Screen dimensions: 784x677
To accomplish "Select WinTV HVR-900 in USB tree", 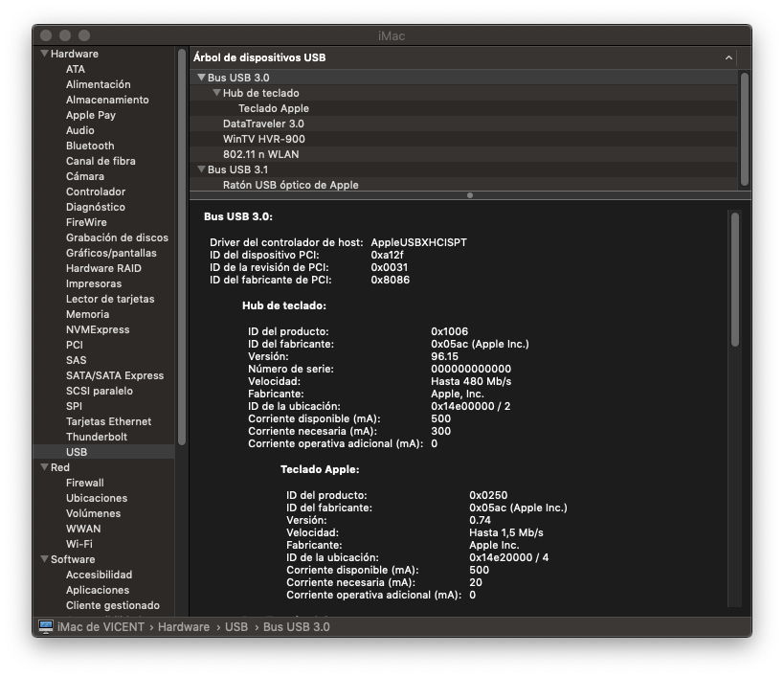I will pyautogui.click(x=263, y=139).
